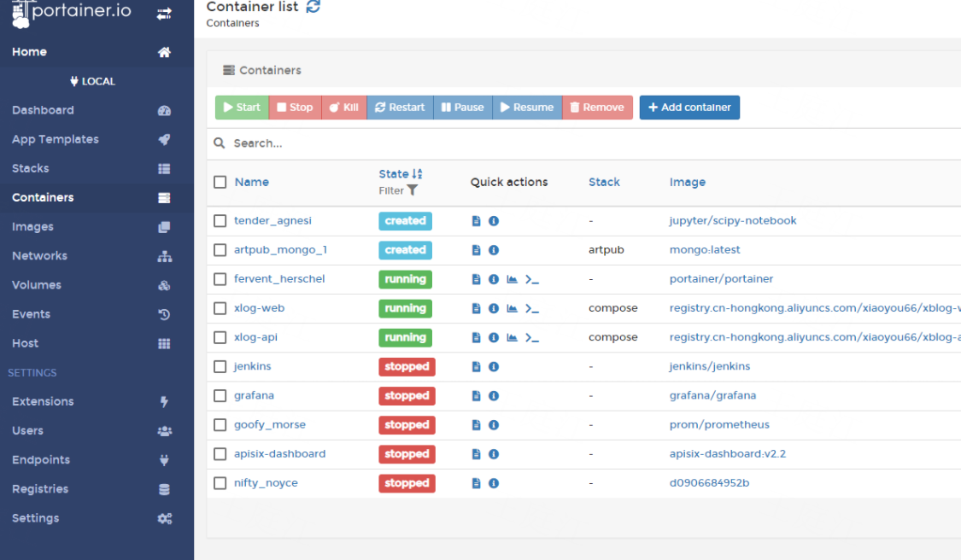Sort by the Name column header

point(252,182)
